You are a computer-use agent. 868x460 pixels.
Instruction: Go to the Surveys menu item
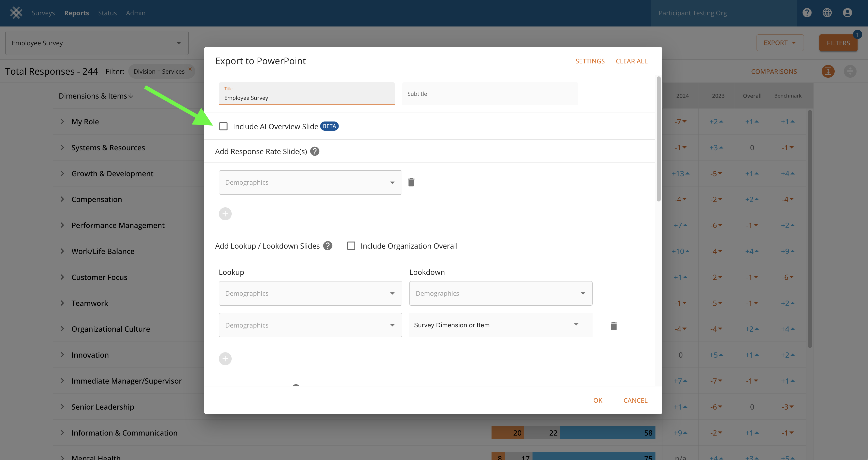click(x=43, y=13)
